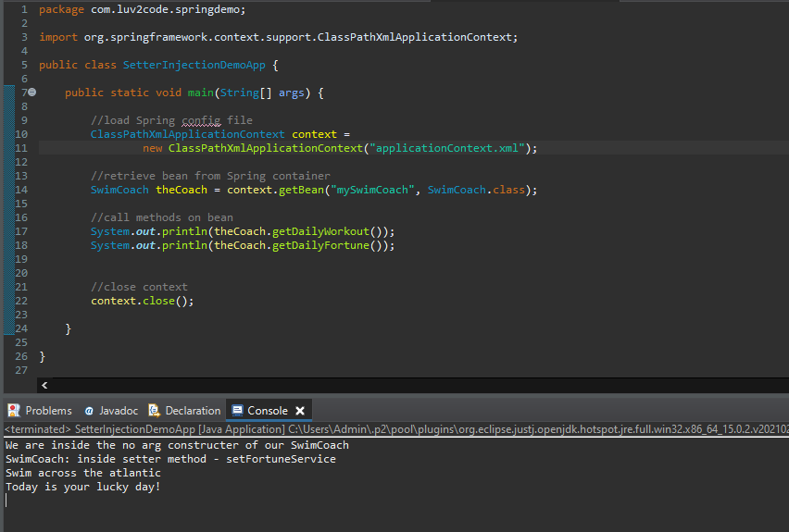Click the class name SetterInjectionDemoApp
789x532 pixels.
click(194, 65)
